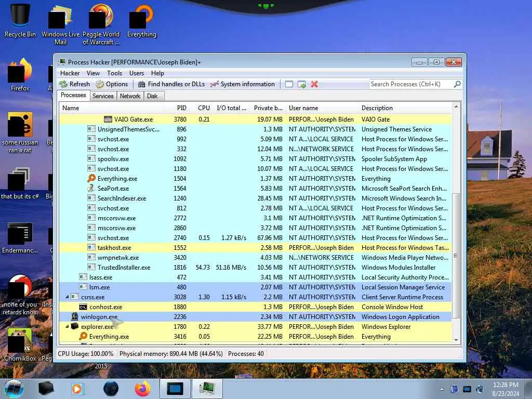Image resolution: width=532 pixels, height=399 pixels.
Task: Open System information from the toolbar
Action: (242, 84)
